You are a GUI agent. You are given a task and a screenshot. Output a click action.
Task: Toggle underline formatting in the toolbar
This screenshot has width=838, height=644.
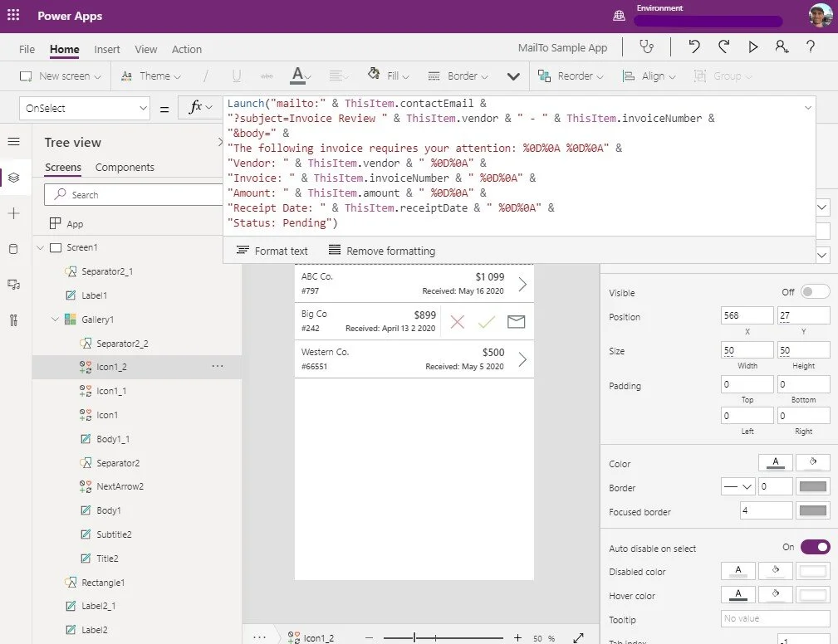(237, 76)
